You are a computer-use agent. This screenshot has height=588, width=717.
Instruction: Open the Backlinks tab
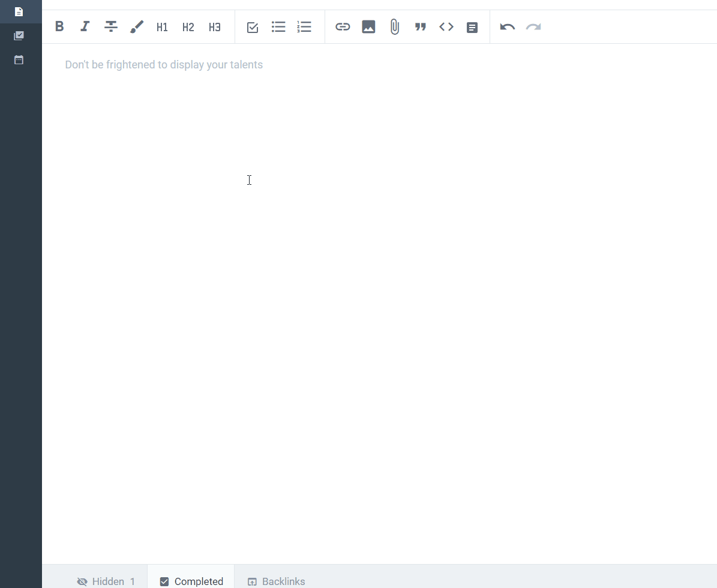(x=276, y=581)
